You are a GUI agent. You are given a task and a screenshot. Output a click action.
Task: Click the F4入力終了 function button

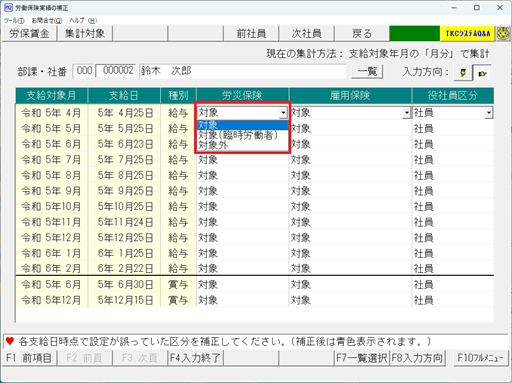pos(195,358)
